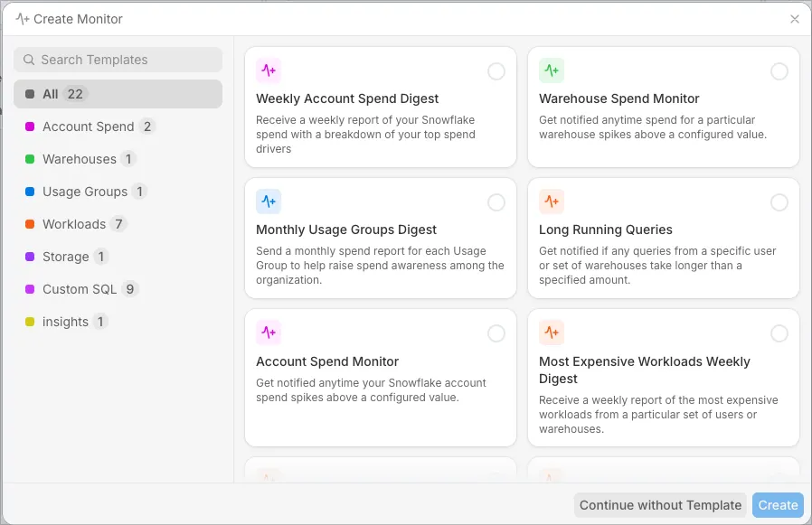Filter by Account Spend category
812x525 pixels.
[x=118, y=127]
